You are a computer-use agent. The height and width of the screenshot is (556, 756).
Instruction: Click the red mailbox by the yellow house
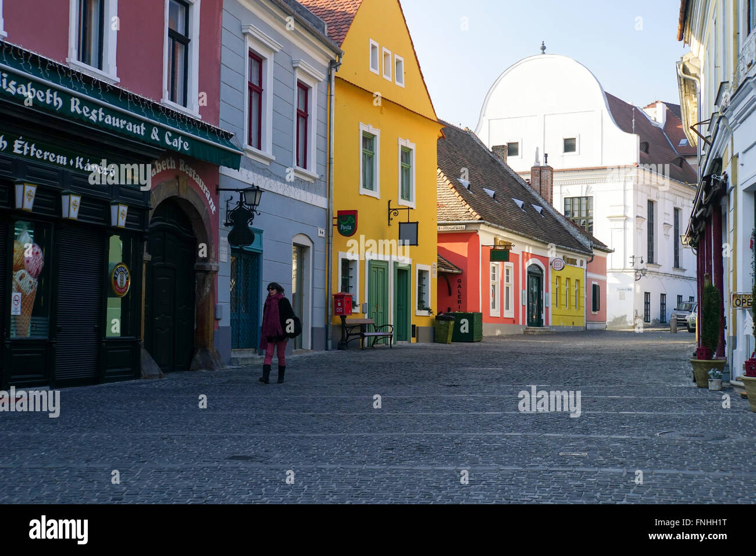click(x=343, y=304)
